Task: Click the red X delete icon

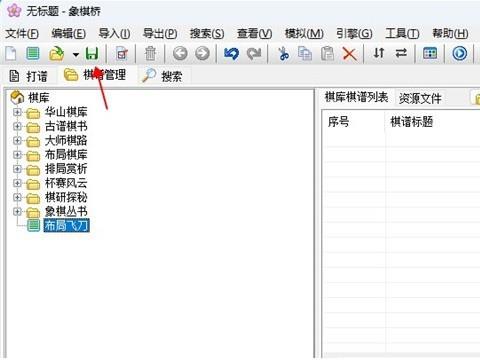Action: [x=350, y=54]
